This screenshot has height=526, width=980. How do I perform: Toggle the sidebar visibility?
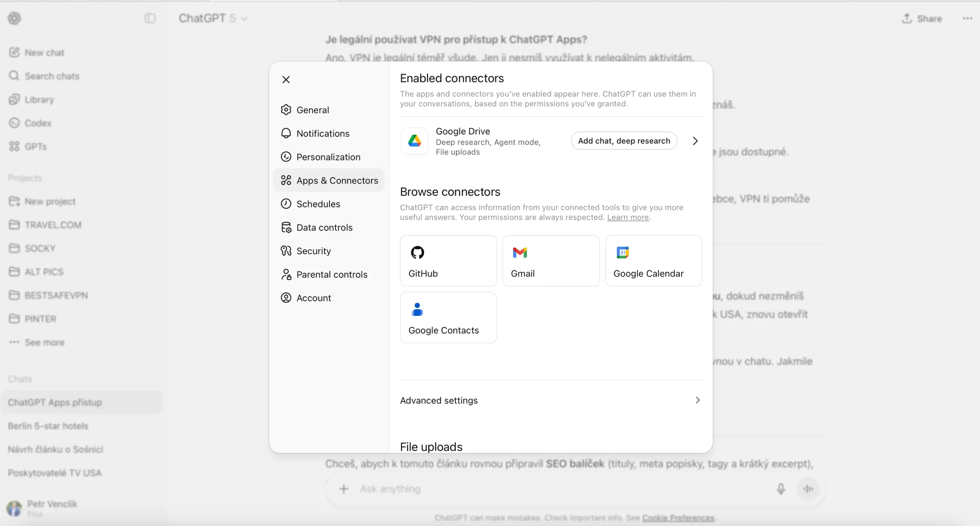(149, 18)
